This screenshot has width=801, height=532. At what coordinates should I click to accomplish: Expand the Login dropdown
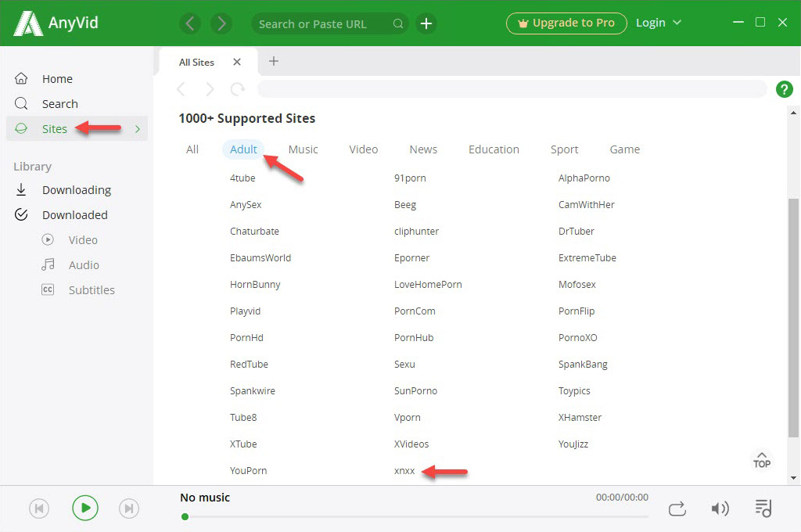coord(659,23)
